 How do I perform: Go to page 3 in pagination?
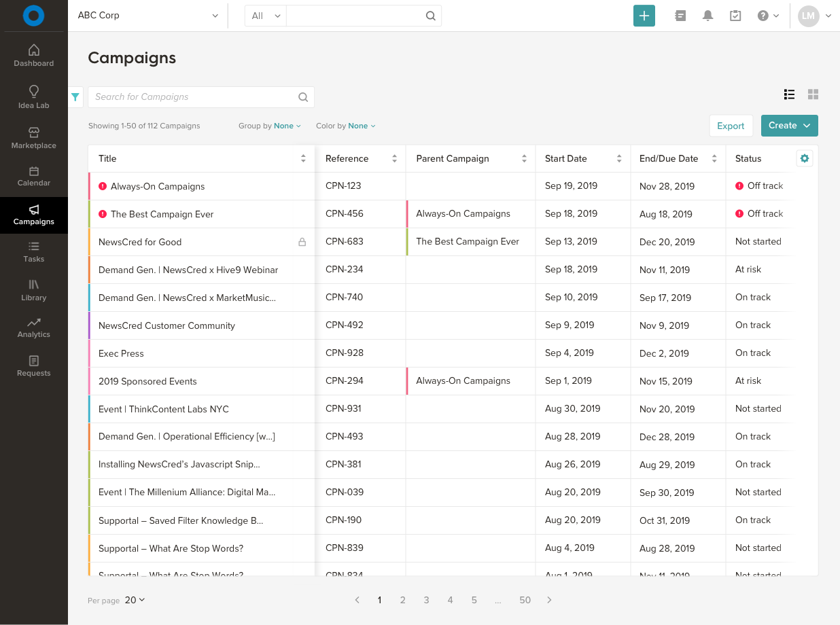[x=426, y=600]
